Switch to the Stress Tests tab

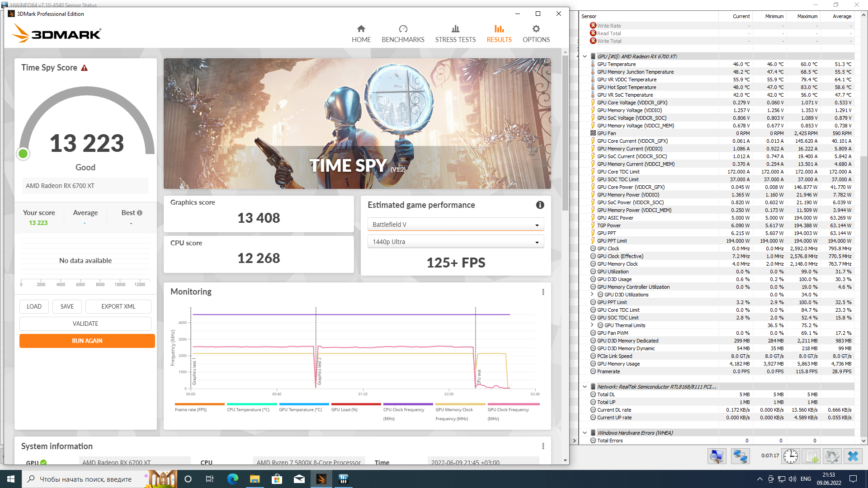(x=455, y=34)
